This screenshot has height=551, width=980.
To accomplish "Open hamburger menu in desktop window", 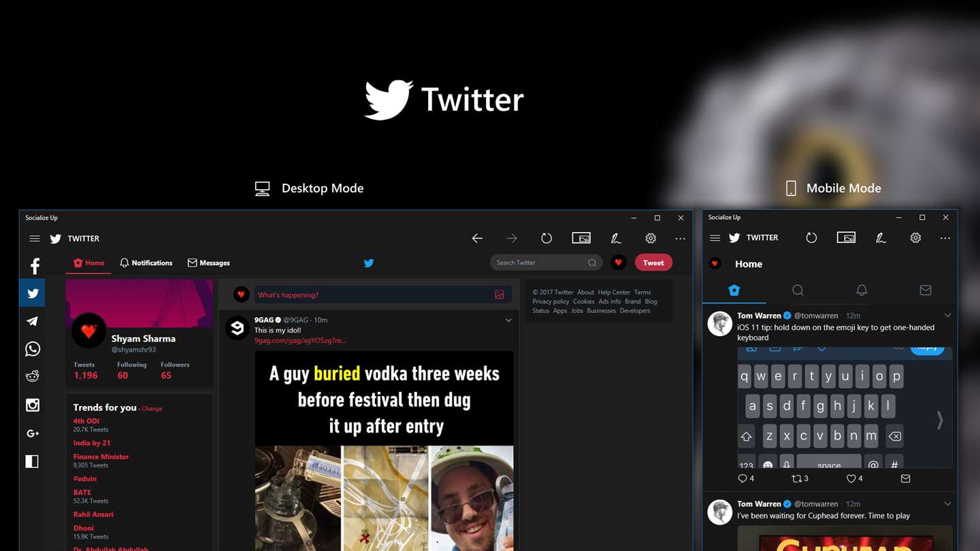I will click(x=34, y=238).
